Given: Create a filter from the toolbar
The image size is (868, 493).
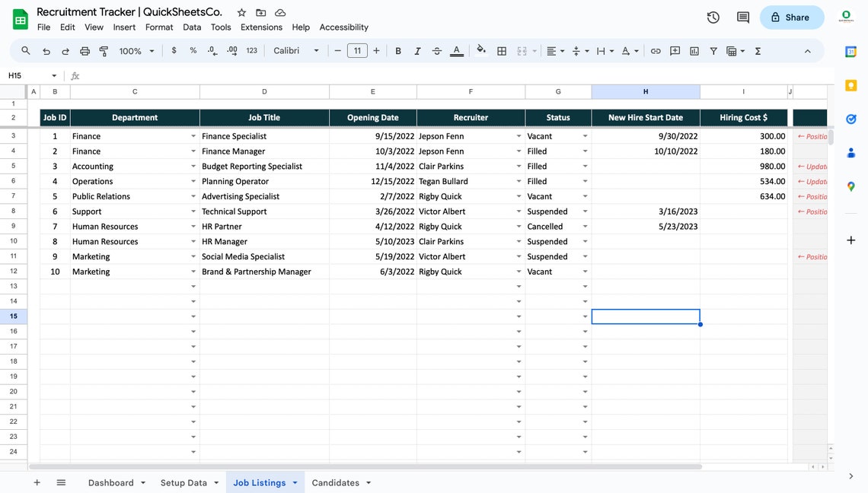Looking at the screenshot, I should [x=713, y=50].
